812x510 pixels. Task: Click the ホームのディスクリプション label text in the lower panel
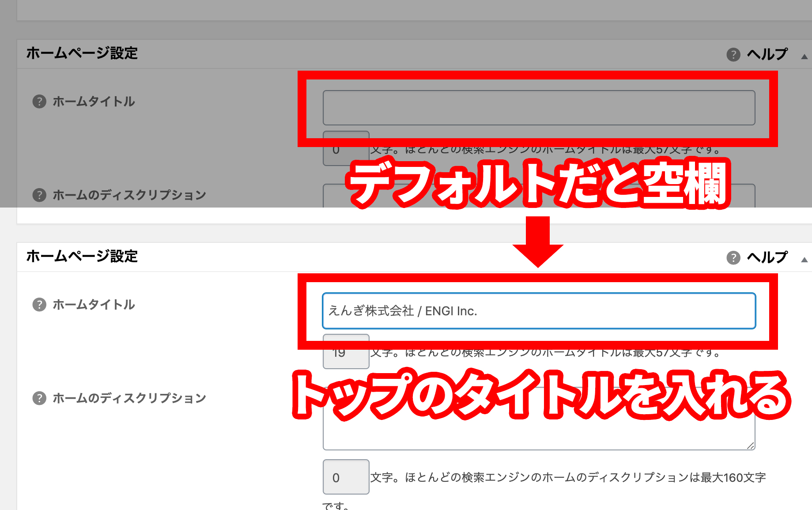click(129, 398)
